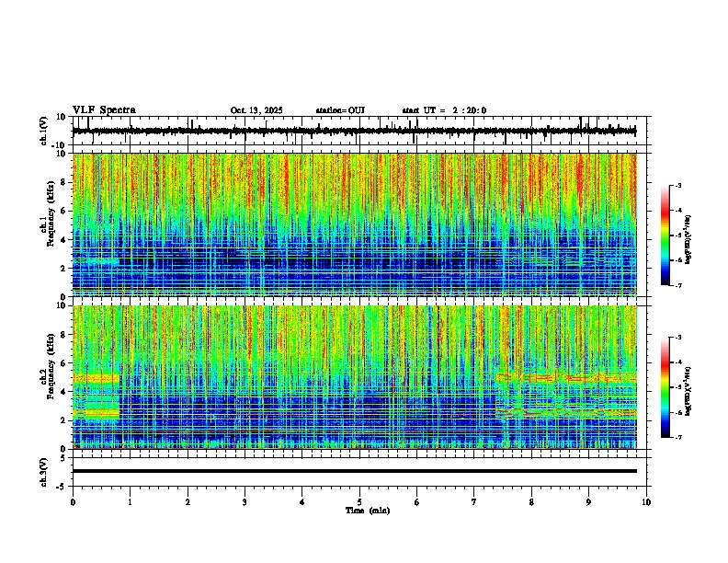728x563 pixels.
Task: Click the '-7' tick on ch.2 colorbar
Action: click(677, 437)
